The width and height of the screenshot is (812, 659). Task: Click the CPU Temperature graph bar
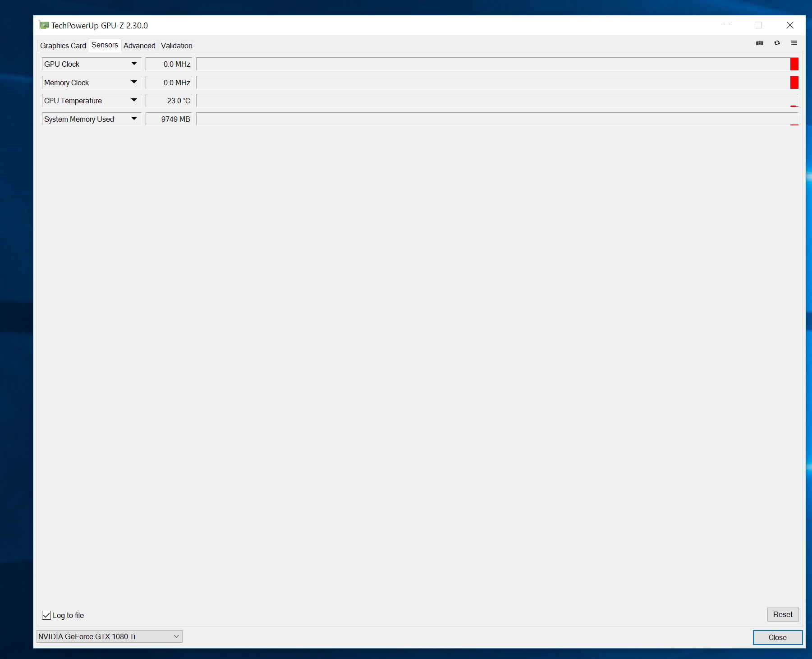pyautogui.click(x=497, y=101)
